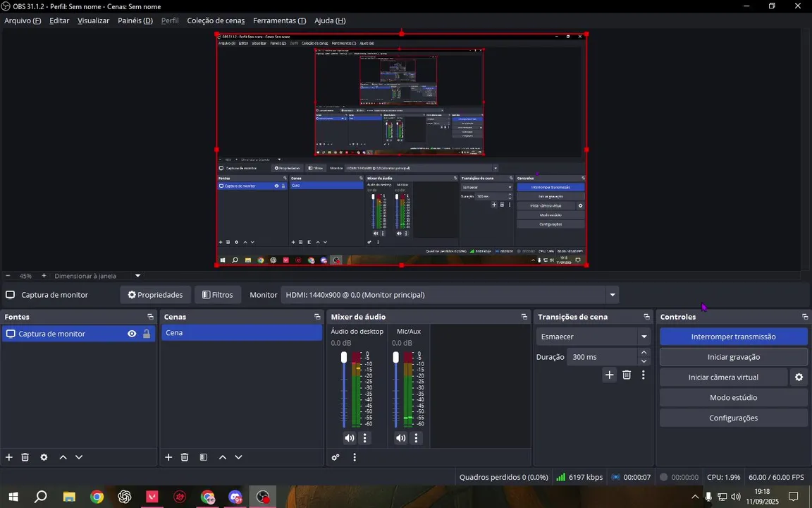Enable Modo estúdio
Screen dimensions: 812x508
click(x=733, y=398)
